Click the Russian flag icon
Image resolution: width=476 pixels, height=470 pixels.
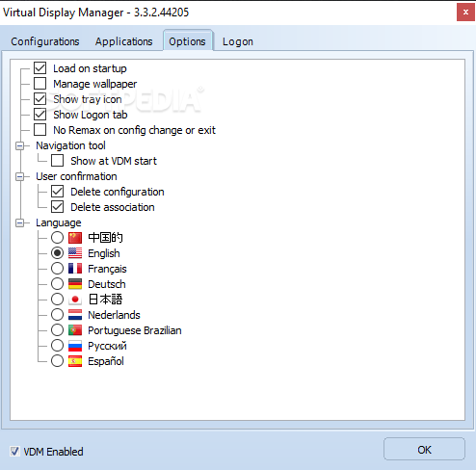point(75,346)
